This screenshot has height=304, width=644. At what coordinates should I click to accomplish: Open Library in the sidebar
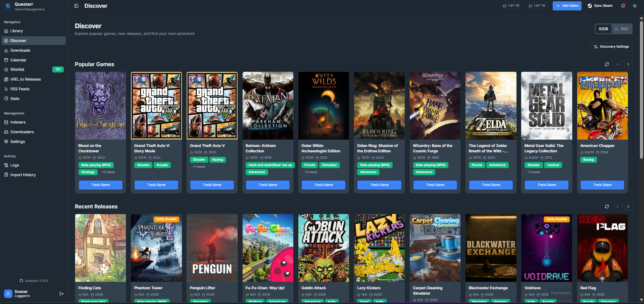[x=34, y=31]
